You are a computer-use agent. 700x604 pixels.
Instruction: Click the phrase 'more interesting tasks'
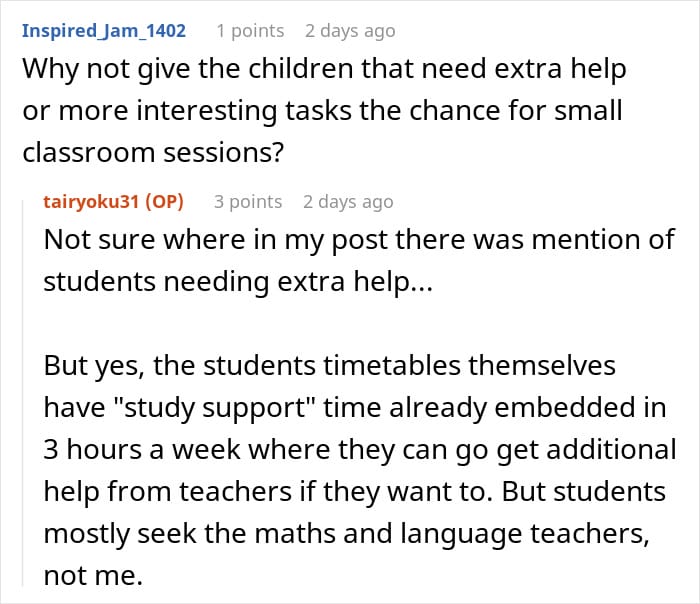pos(205,111)
